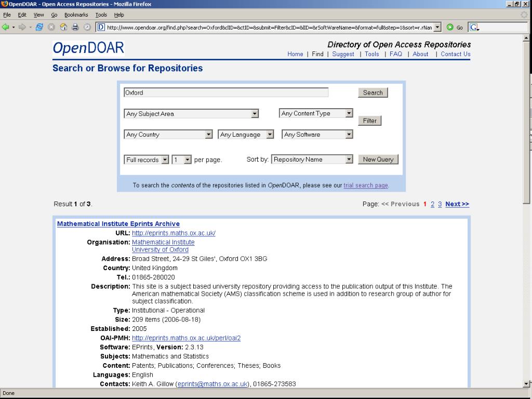This screenshot has width=532, height=399.
Task: Click the '209 items (2006-08-18)' size value
Action: coord(166,320)
